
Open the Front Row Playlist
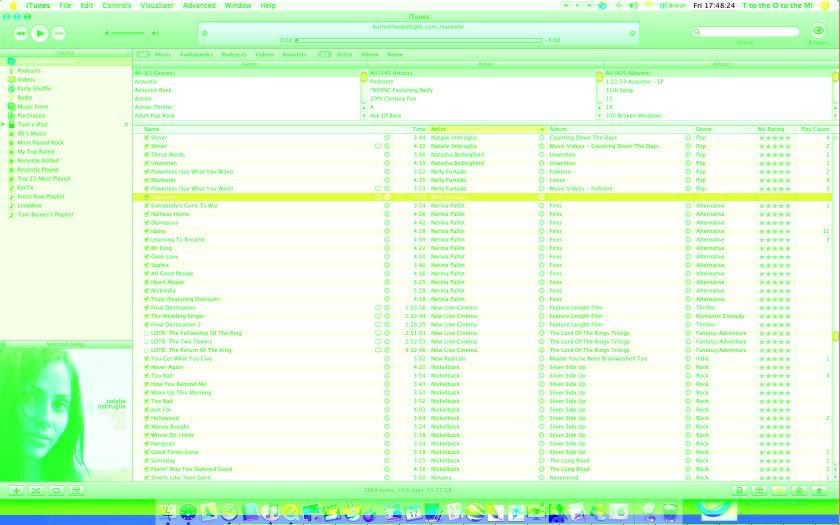[41, 197]
